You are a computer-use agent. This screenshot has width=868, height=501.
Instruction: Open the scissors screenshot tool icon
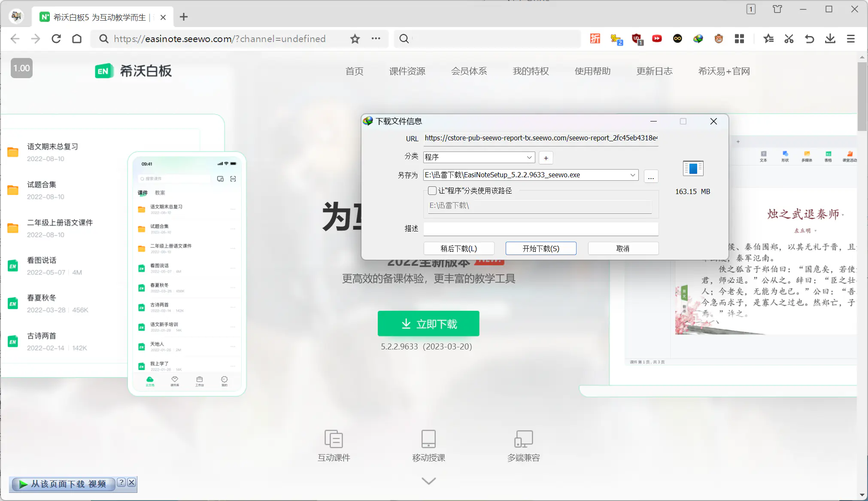pyautogui.click(x=789, y=39)
